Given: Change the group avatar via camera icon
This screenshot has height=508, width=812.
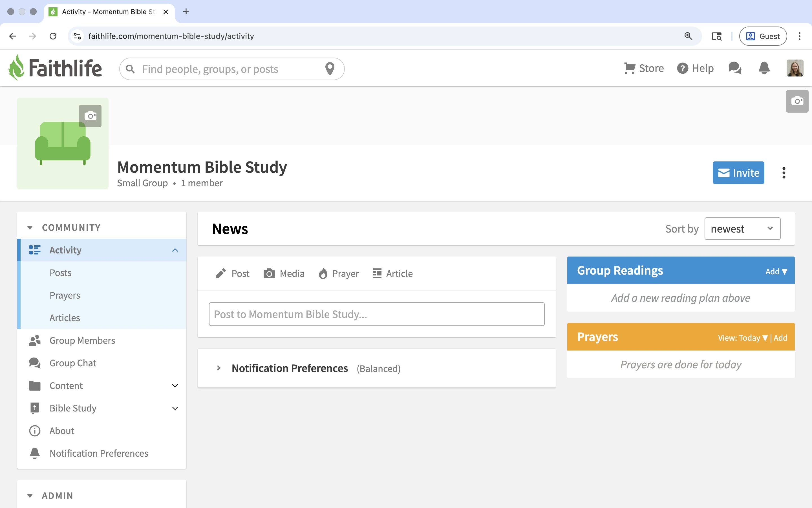Looking at the screenshot, I should (x=90, y=116).
